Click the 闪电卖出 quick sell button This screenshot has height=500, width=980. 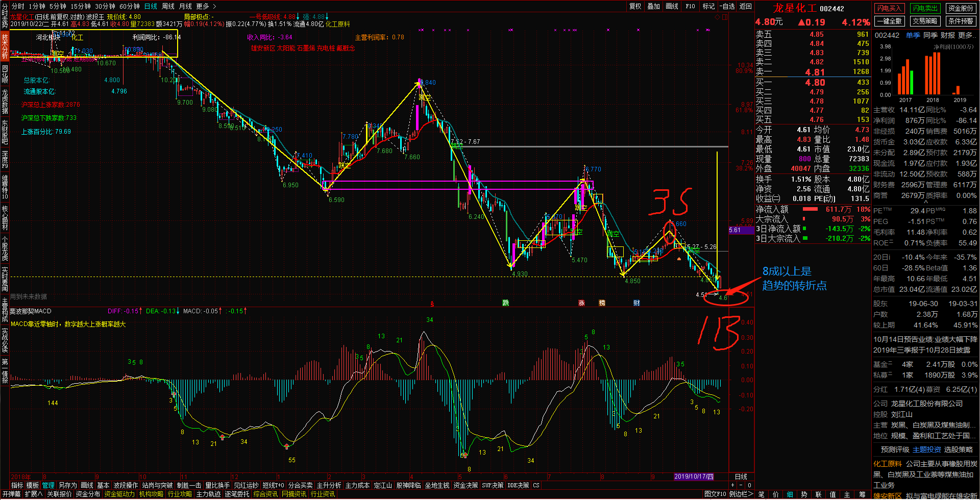(925, 8)
